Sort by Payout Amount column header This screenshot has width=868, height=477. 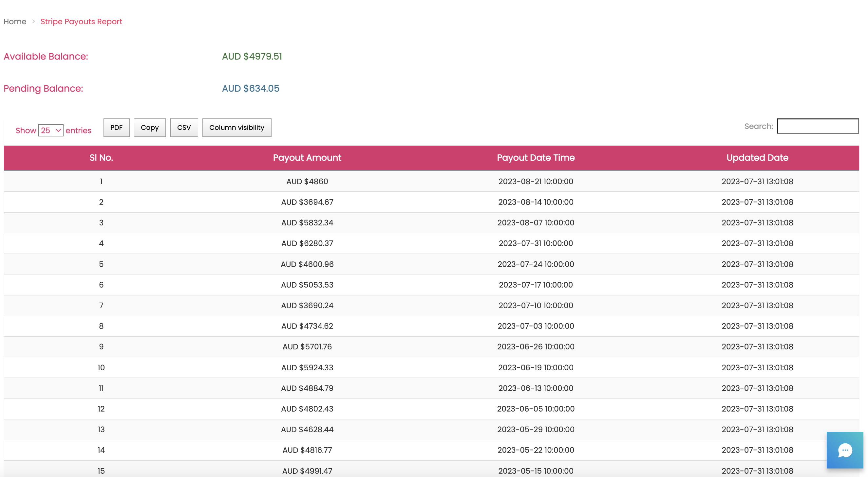click(x=307, y=158)
